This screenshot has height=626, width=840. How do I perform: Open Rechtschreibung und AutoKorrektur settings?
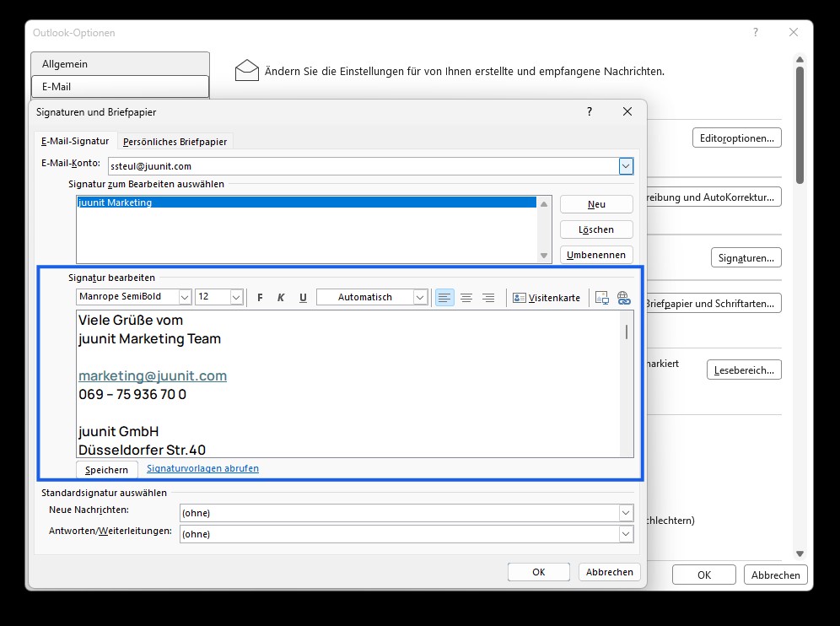tap(713, 197)
